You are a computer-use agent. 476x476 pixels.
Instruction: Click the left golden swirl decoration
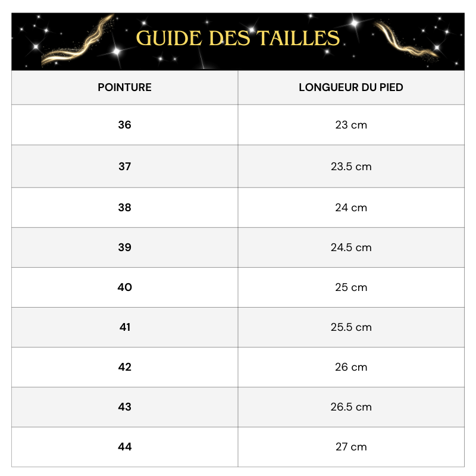[x=76, y=43]
